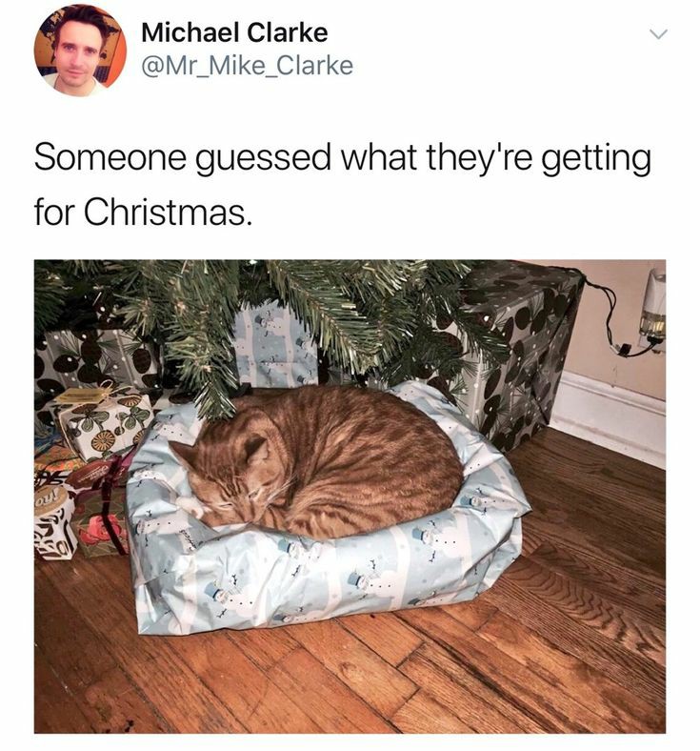Click the upright snowman gift behind the tree
Image resolution: width=700 pixels, height=751 pixels.
[x=273, y=347]
